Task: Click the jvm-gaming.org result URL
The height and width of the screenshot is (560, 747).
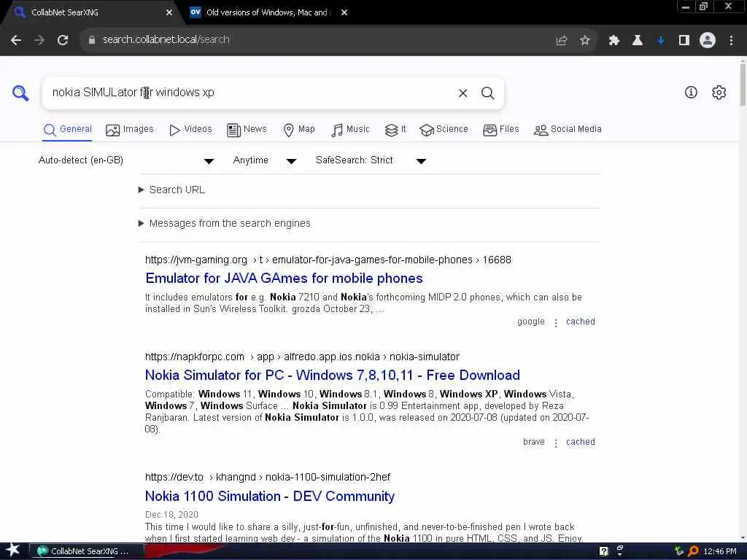Action: pos(328,260)
